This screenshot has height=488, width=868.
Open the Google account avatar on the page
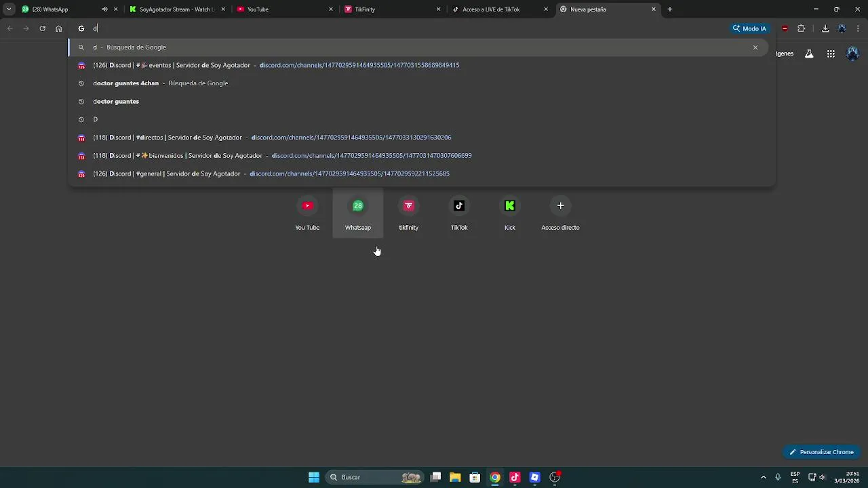point(853,54)
